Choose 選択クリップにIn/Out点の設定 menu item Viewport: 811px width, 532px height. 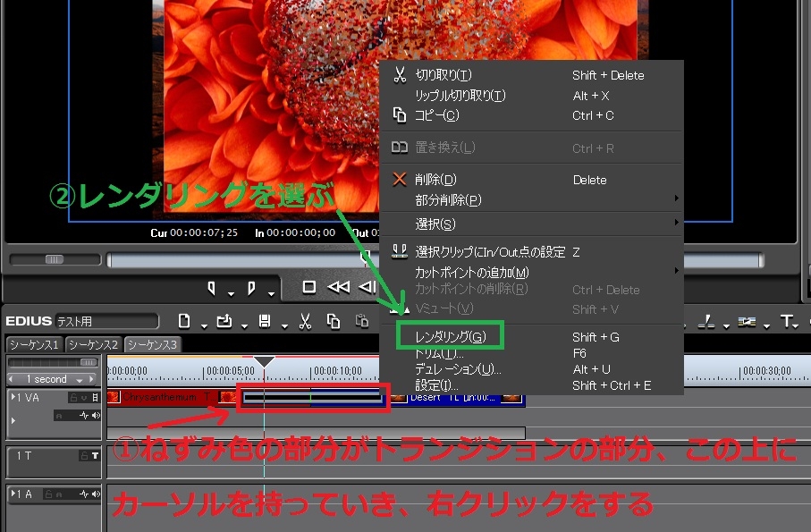pos(531,252)
